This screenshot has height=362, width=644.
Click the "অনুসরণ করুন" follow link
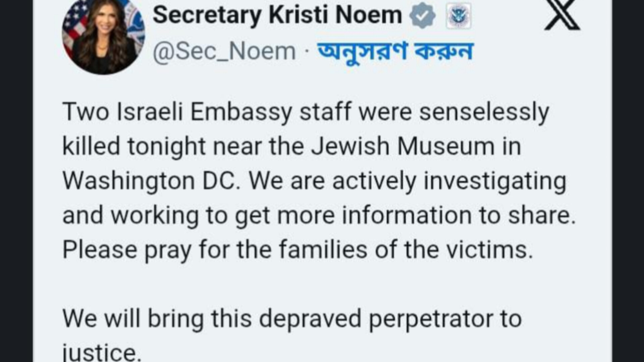click(395, 52)
